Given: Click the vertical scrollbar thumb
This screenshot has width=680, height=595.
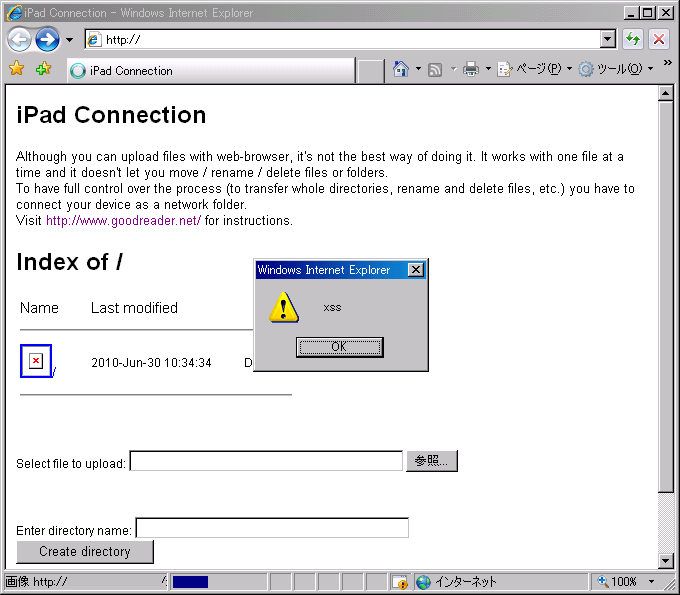Looking at the screenshot, I should tap(665, 297).
